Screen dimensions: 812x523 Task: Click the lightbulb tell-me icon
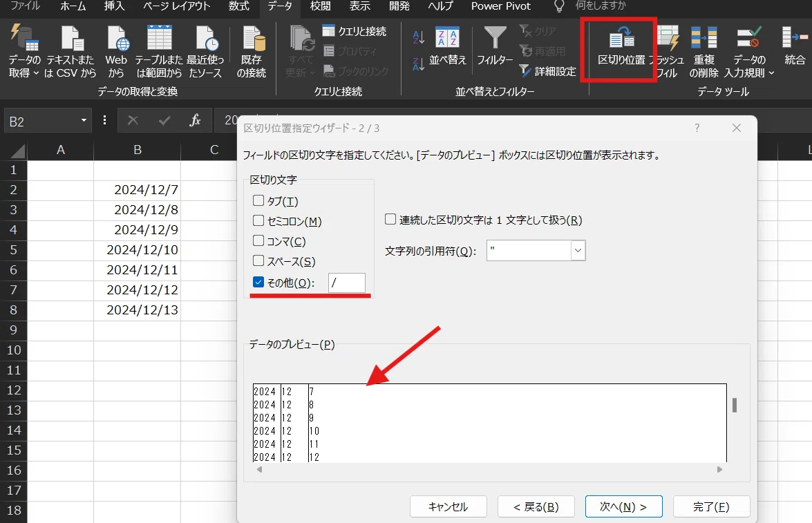(x=559, y=6)
